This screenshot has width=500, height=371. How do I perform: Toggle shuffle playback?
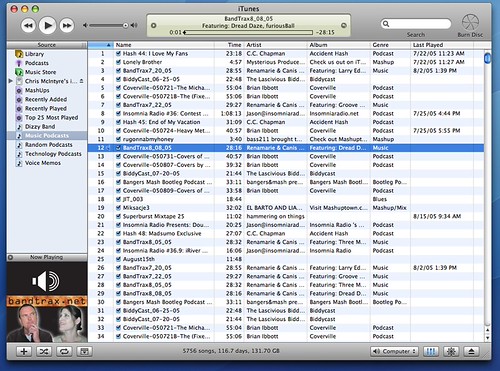(x=44, y=351)
